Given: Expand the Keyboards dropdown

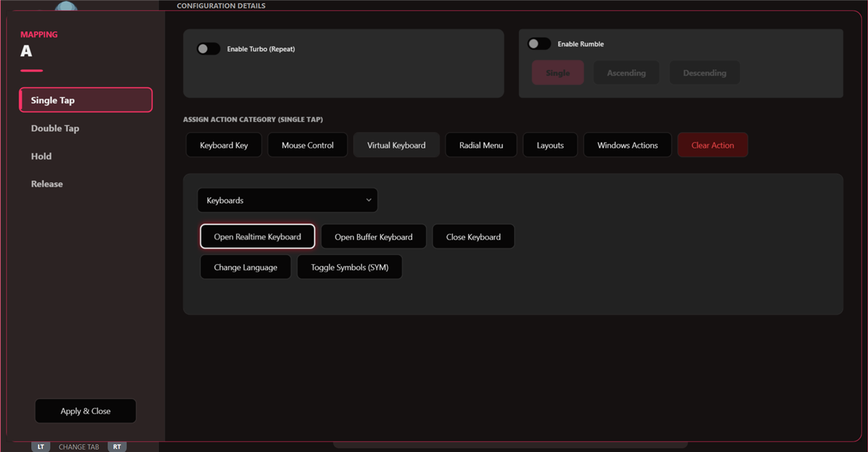Looking at the screenshot, I should tap(288, 200).
